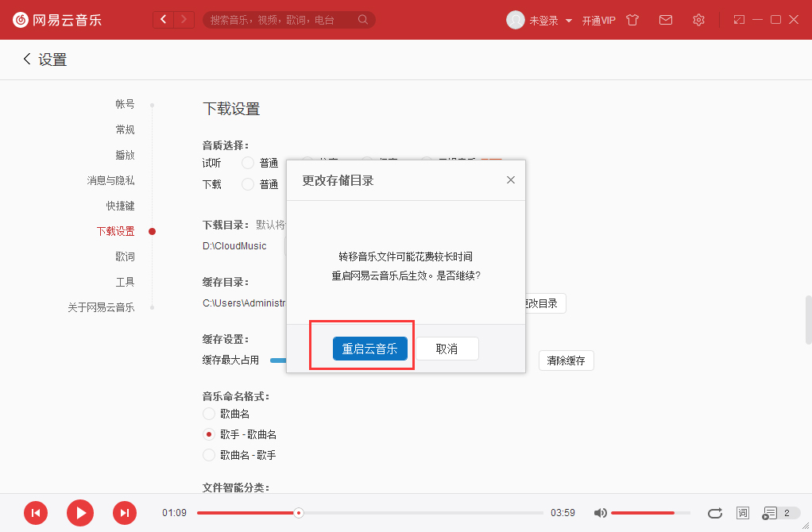This screenshot has width=812, height=532.
Task: Click the volume speaker icon
Action: point(600,513)
